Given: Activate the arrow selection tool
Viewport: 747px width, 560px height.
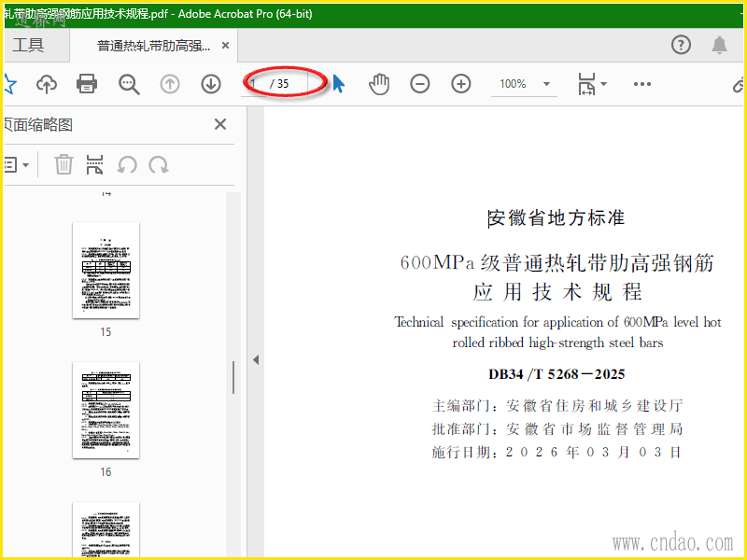Looking at the screenshot, I should pyautogui.click(x=338, y=84).
